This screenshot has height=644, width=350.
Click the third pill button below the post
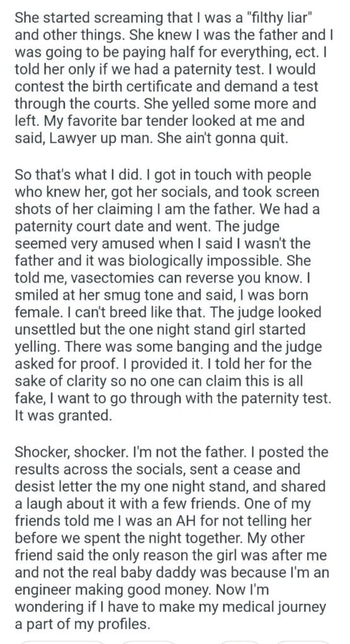click(x=240, y=642)
